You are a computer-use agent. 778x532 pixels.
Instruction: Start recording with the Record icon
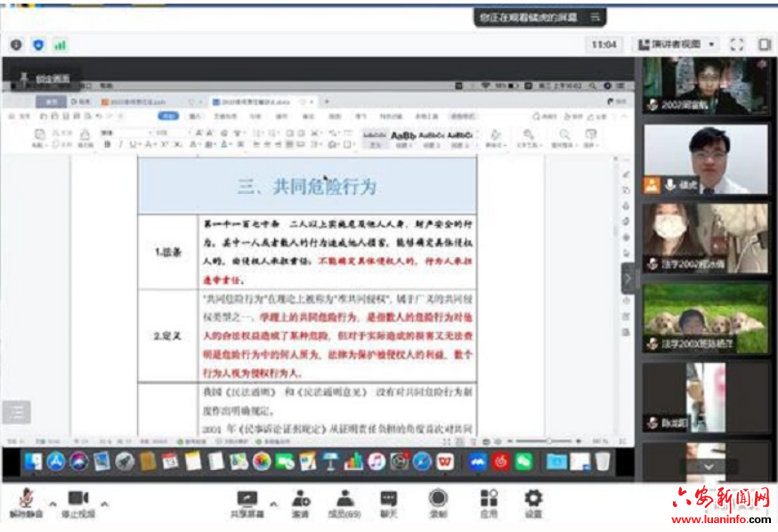pyautogui.click(x=438, y=502)
